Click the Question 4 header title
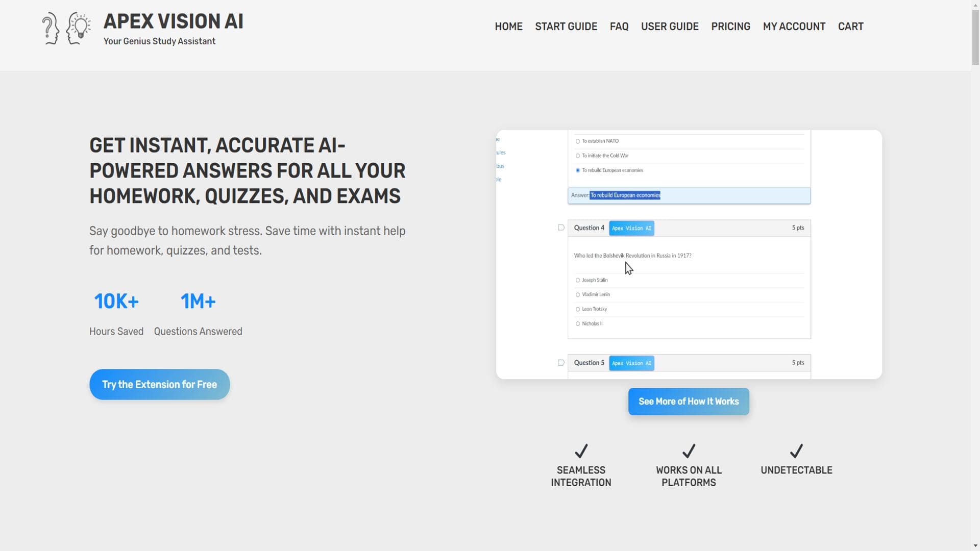The height and width of the screenshot is (551, 980). pyautogui.click(x=589, y=228)
